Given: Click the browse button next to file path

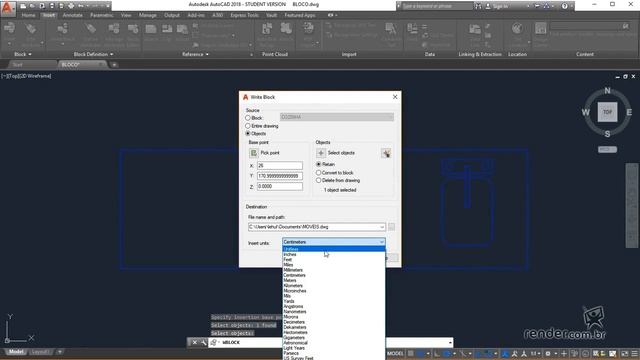Looking at the screenshot, I should 391,227.
